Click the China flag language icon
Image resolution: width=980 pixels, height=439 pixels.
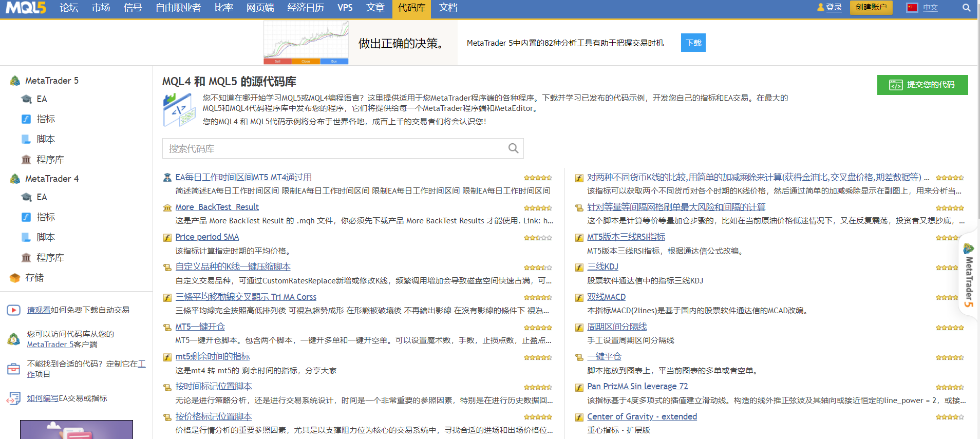[x=912, y=8]
